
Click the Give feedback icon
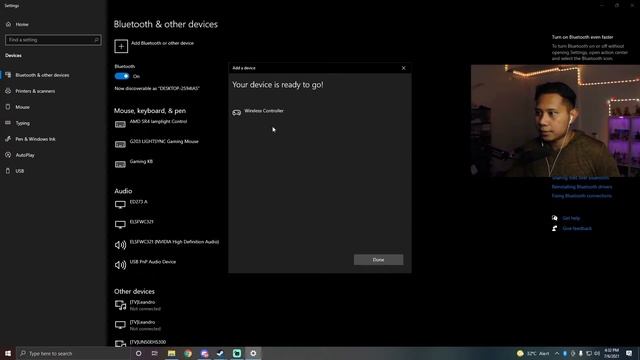(555, 229)
